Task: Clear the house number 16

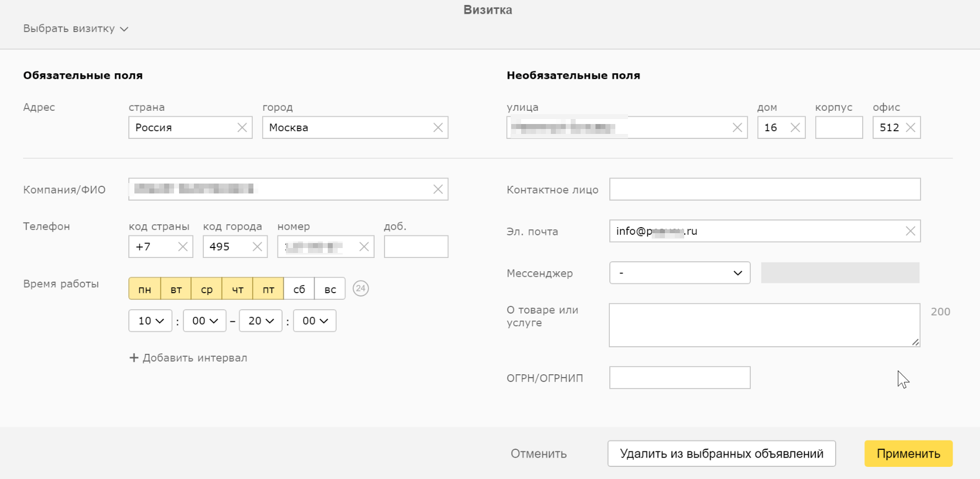Action: [795, 128]
